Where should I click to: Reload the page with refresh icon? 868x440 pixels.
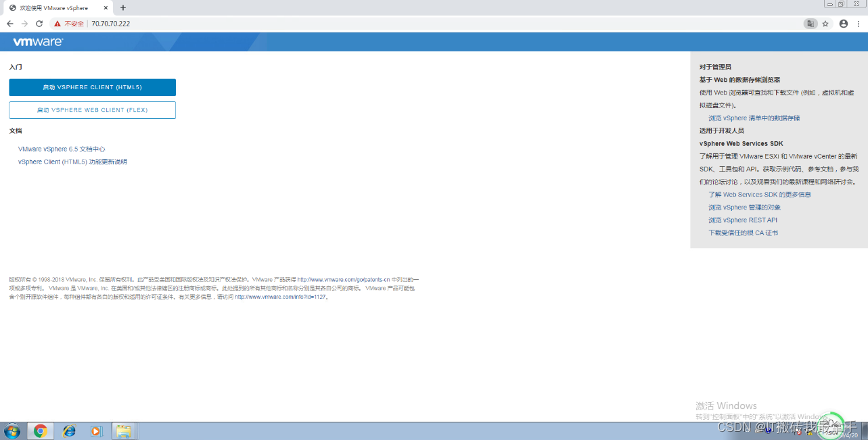tap(39, 24)
